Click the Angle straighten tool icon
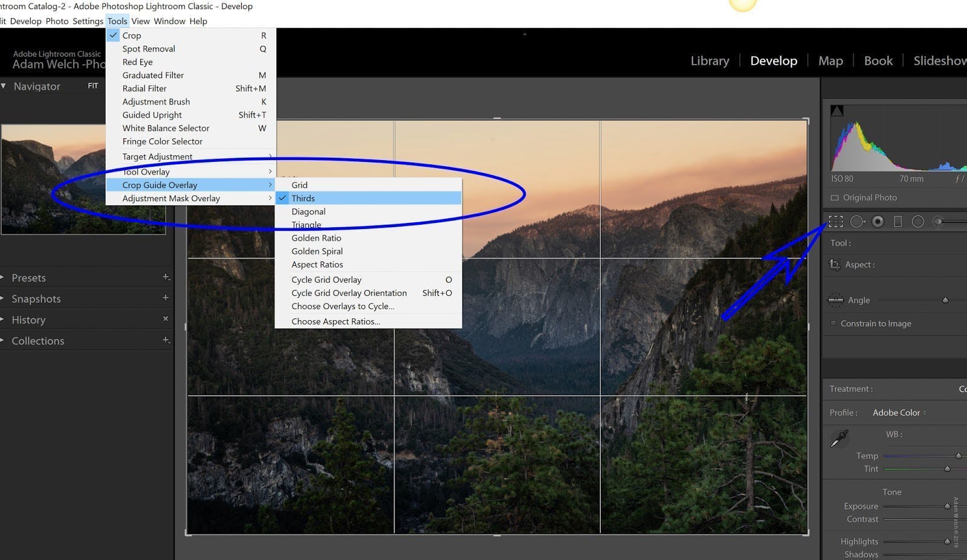Image resolution: width=967 pixels, height=560 pixels. (836, 300)
